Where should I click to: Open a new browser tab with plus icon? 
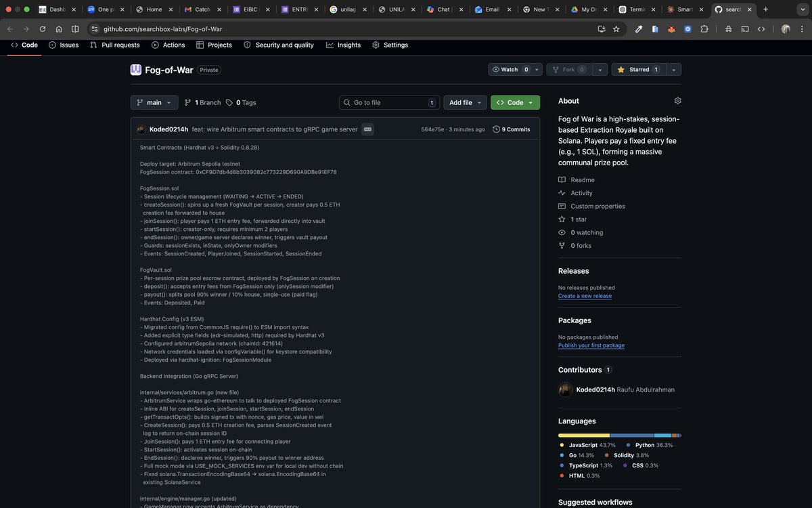pos(765,9)
